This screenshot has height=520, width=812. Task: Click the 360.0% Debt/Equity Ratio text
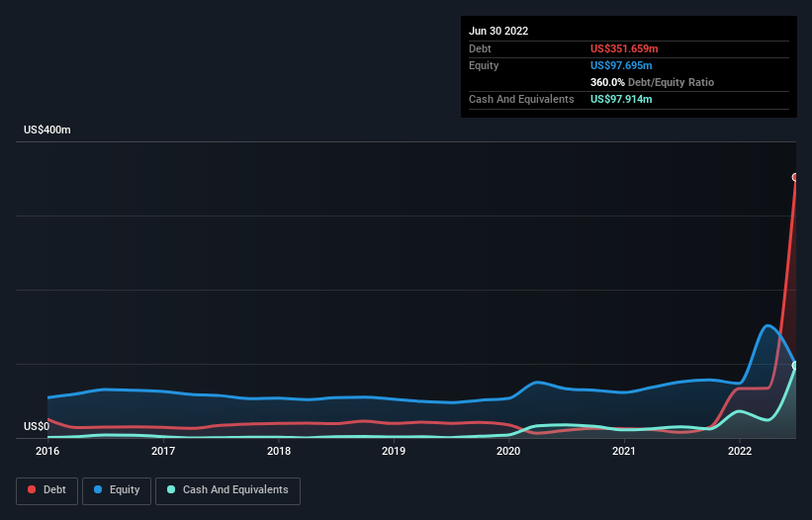(652, 83)
